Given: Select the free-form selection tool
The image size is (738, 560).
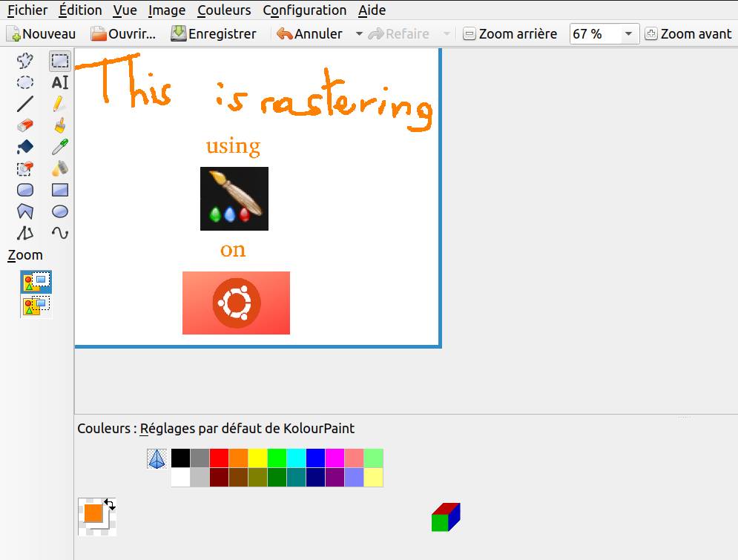Looking at the screenshot, I should [25, 61].
